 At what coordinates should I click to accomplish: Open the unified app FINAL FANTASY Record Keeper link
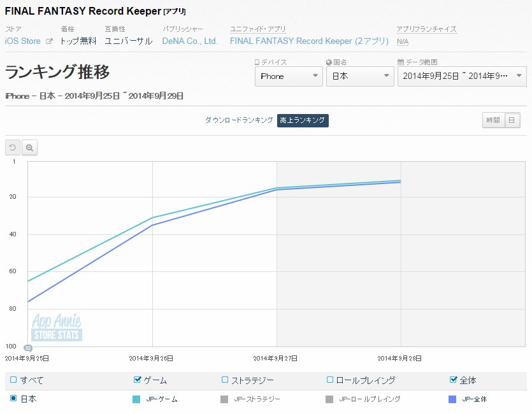[309, 41]
